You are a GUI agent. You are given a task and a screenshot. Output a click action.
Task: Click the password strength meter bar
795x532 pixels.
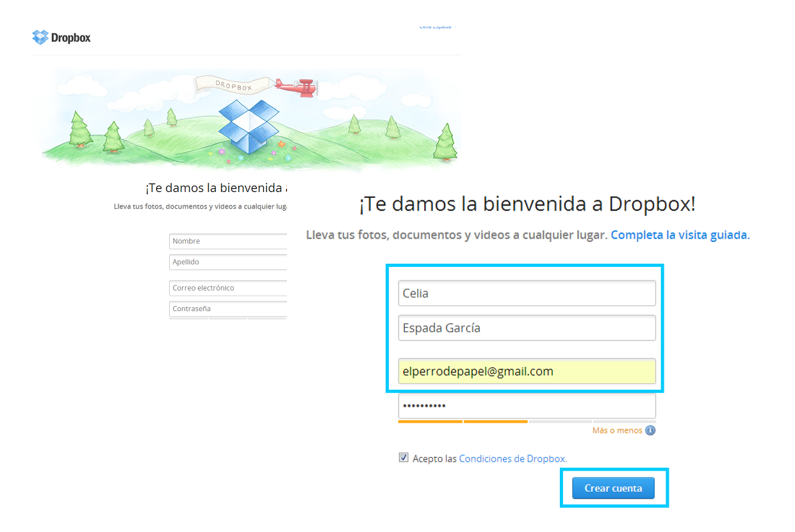click(527, 421)
